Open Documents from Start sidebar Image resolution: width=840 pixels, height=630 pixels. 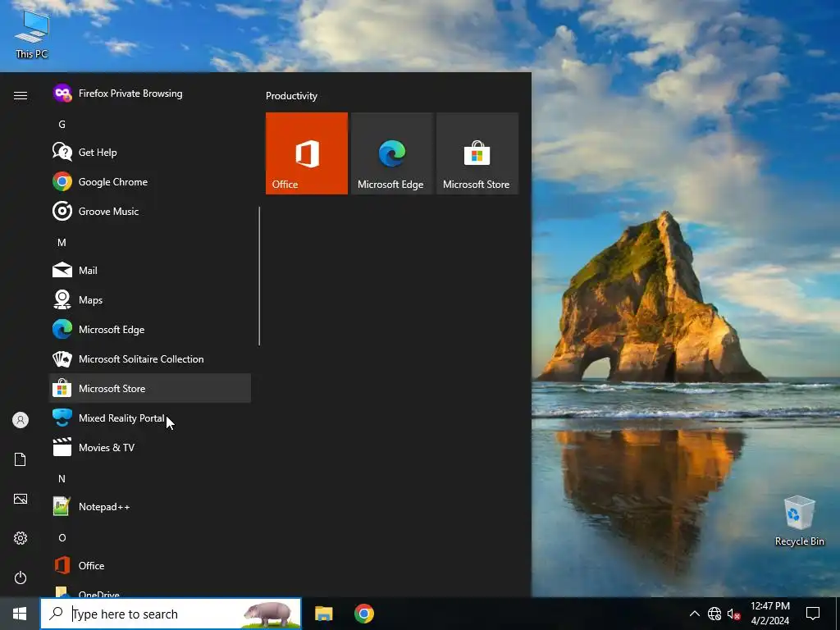[21, 459]
